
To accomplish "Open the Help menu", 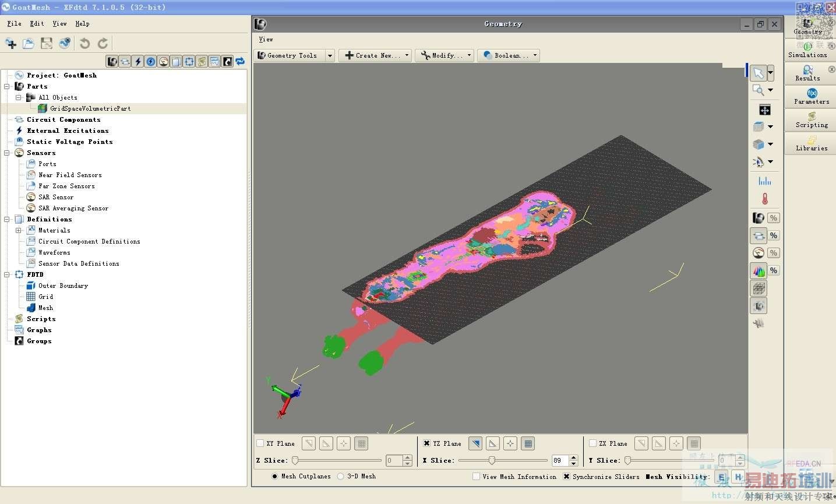I will 82,24.
